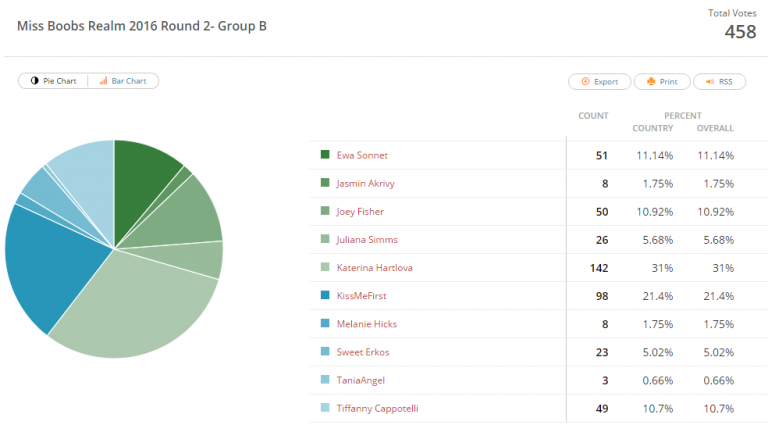Switch to Bar Chart view

pyautogui.click(x=123, y=81)
